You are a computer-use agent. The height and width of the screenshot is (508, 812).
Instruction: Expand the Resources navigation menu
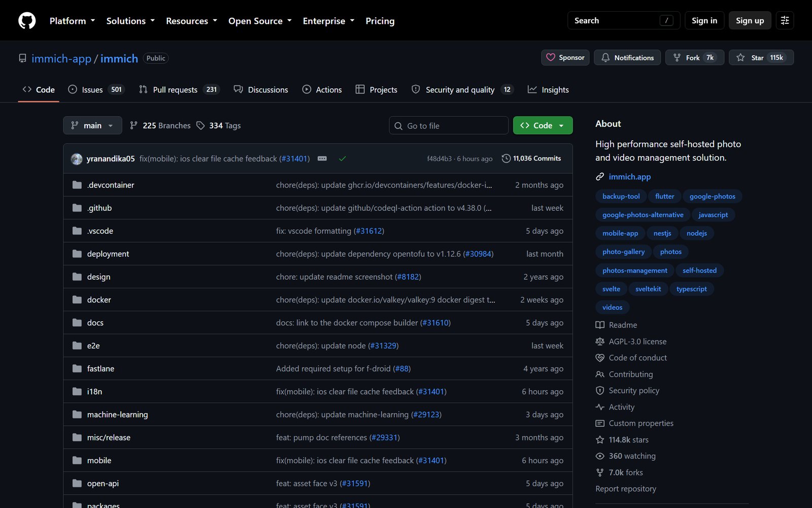click(191, 21)
